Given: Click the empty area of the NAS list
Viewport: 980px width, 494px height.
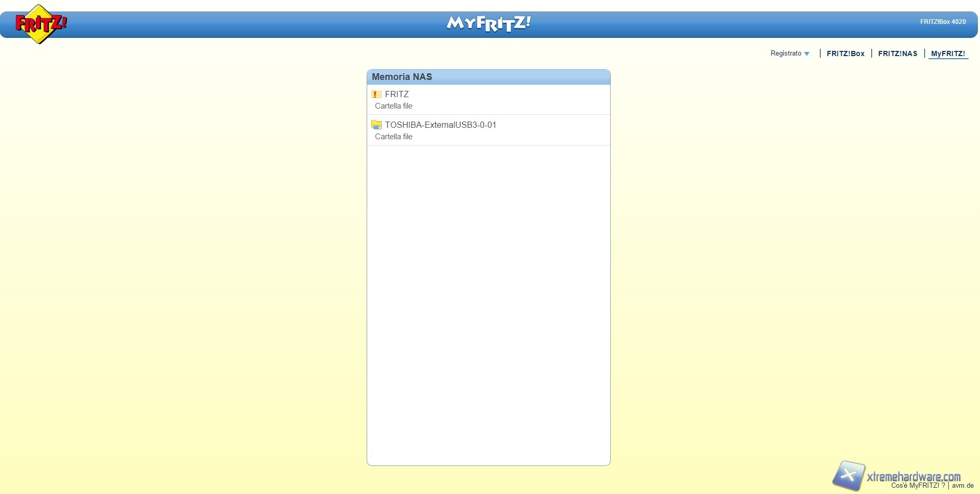Looking at the screenshot, I should click(x=488, y=301).
